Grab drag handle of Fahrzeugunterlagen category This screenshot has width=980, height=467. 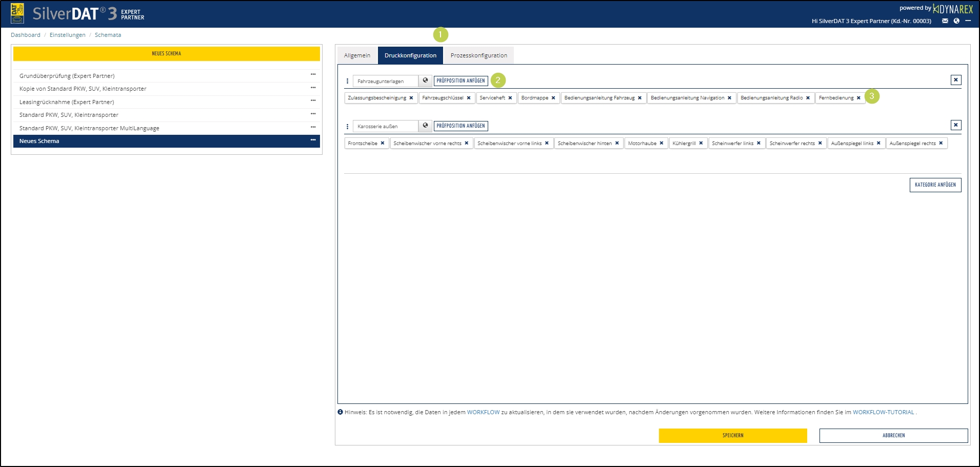click(348, 81)
